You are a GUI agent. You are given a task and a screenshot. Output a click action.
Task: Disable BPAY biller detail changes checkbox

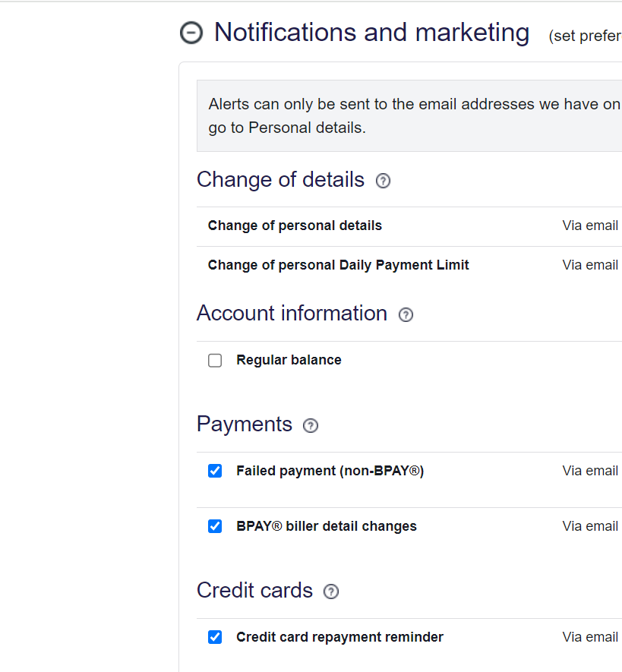click(x=215, y=526)
